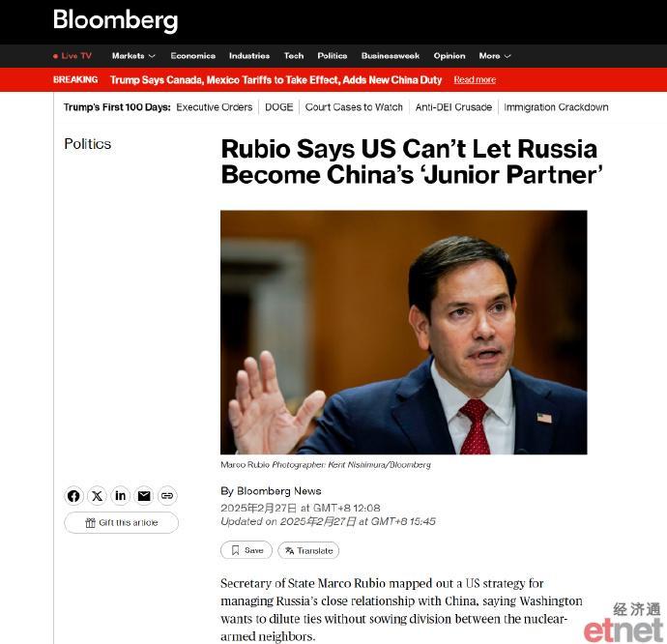Email this article icon

[x=144, y=496]
